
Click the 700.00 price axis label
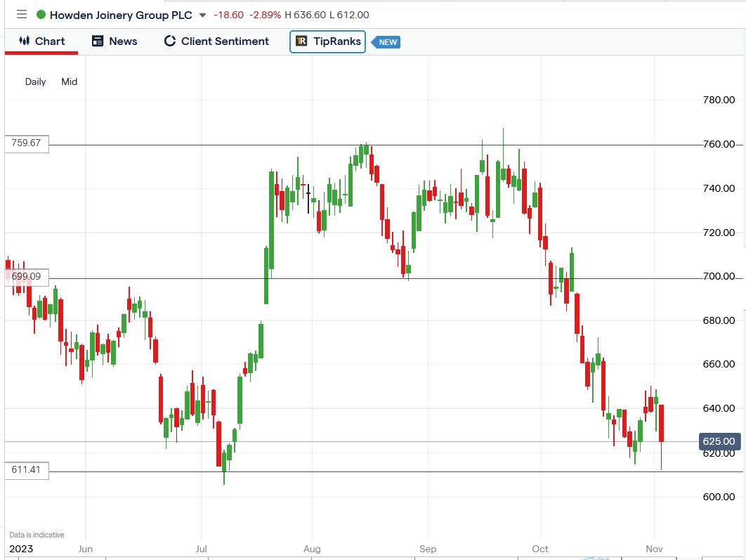719,276
